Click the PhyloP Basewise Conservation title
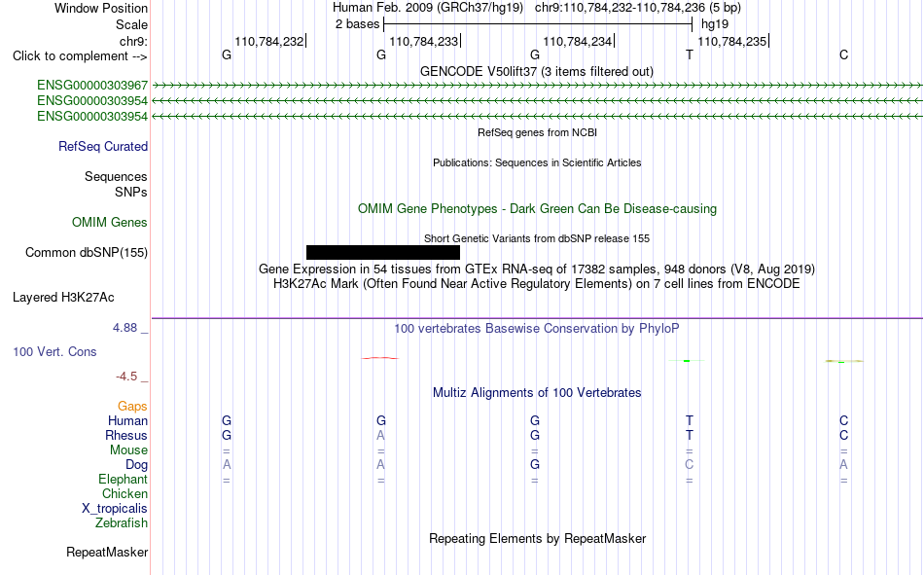The height and width of the screenshot is (575, 924). pos(537,329)
